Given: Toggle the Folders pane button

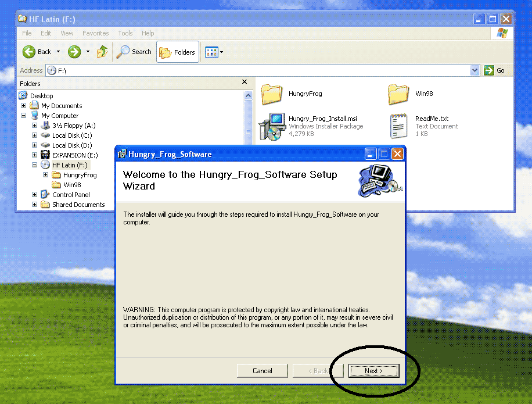Looking at the screenshot, I should pos(178,52).
